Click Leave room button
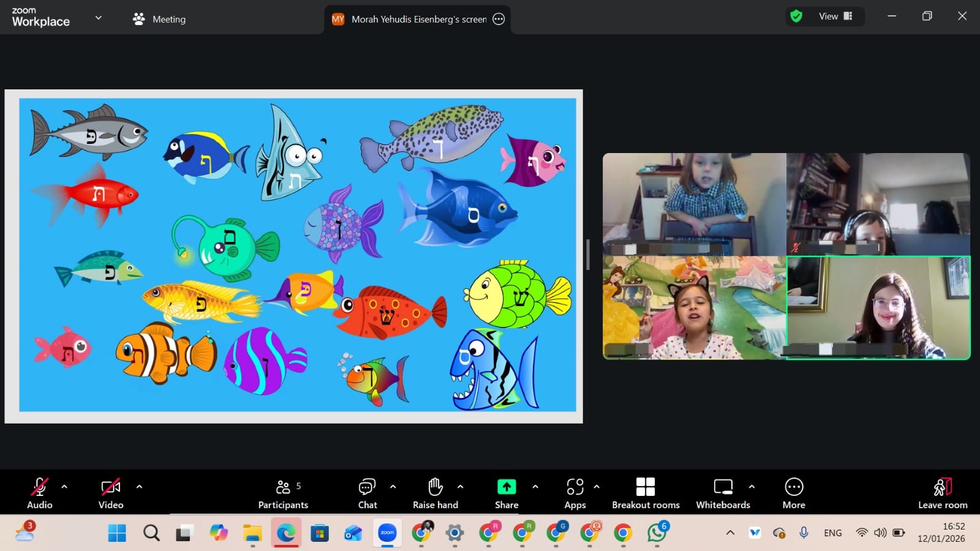 pyautogui.click(x=942, y=493)
